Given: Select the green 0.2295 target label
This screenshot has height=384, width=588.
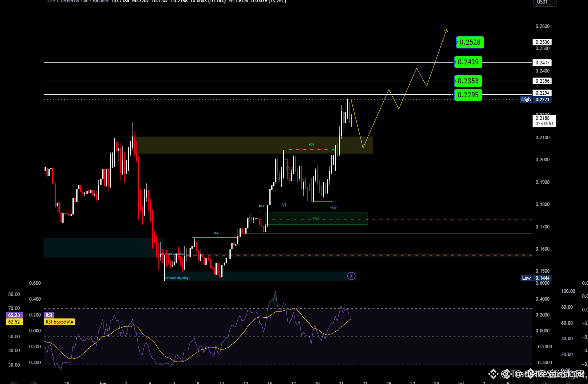Looking at the screenshot, I should [468, 95].
